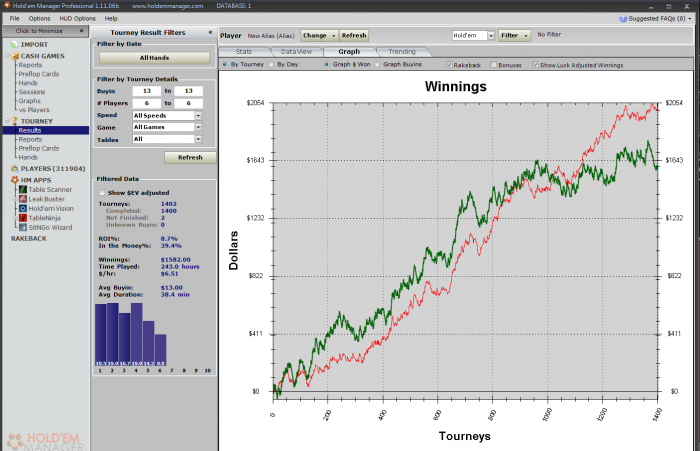This screenshot has height=451, width=700.
Task: Collapse the sidebar via minimize arrow
Action: point(81,31)
